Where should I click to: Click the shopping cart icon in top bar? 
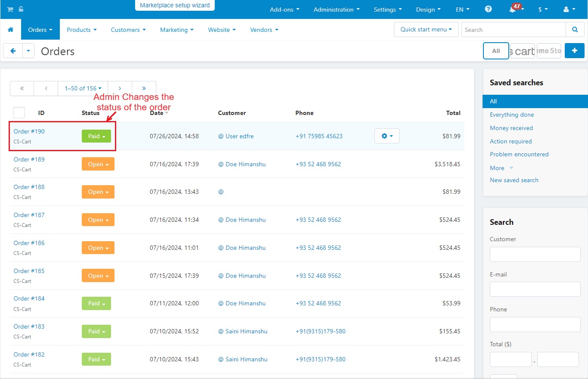10,9
